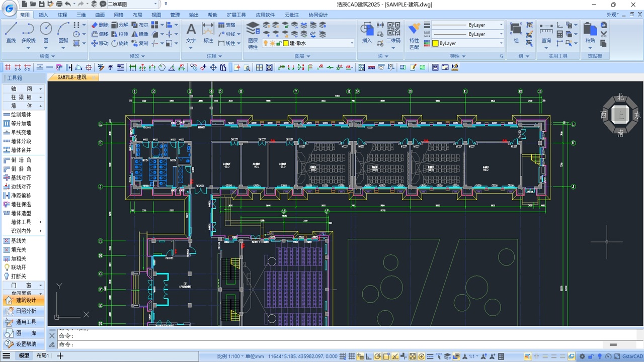Image resolution: width=644 pixels, height=362 pixels.
Task: Toggle the 联动开 linkage switch
Action: [18, 267]
